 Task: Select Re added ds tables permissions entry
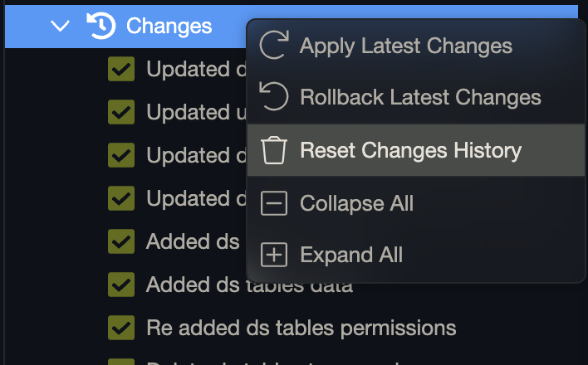pos(301,328)
